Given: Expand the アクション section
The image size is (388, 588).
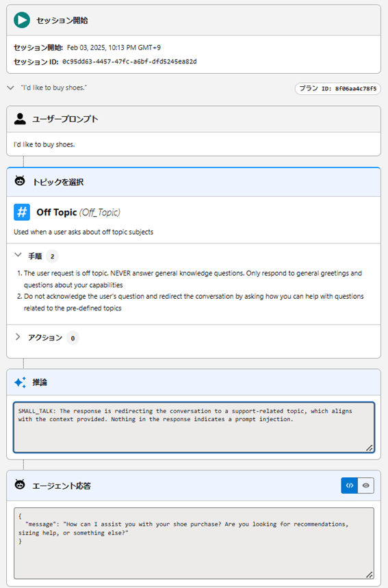Looking at the screenshot, I should (18, 337).
